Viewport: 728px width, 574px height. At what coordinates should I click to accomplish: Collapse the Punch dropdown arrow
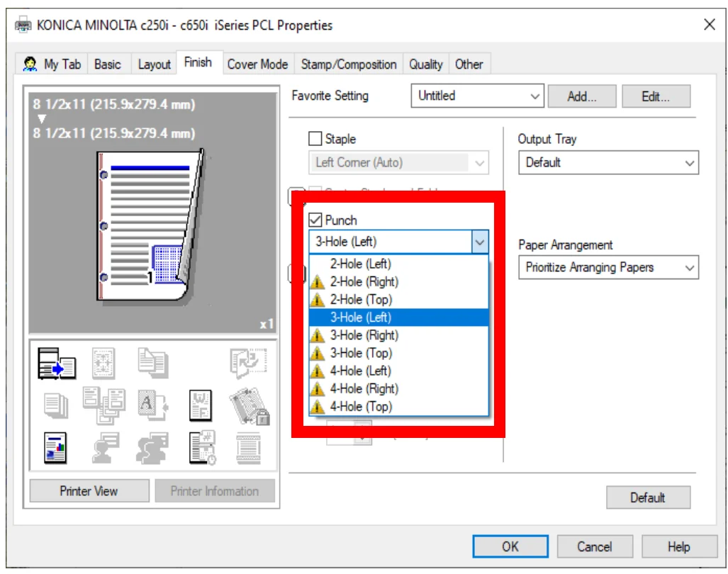[x=480, y=242]
